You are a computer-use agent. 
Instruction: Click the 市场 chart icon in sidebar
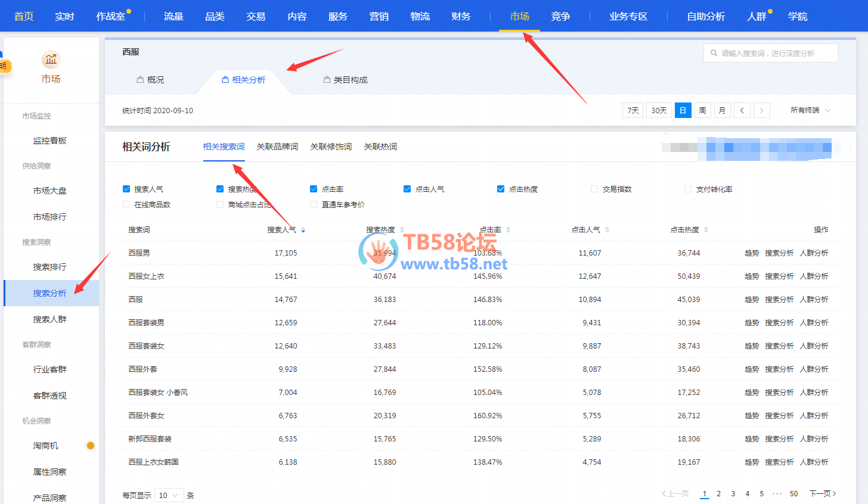click(51, 59)
